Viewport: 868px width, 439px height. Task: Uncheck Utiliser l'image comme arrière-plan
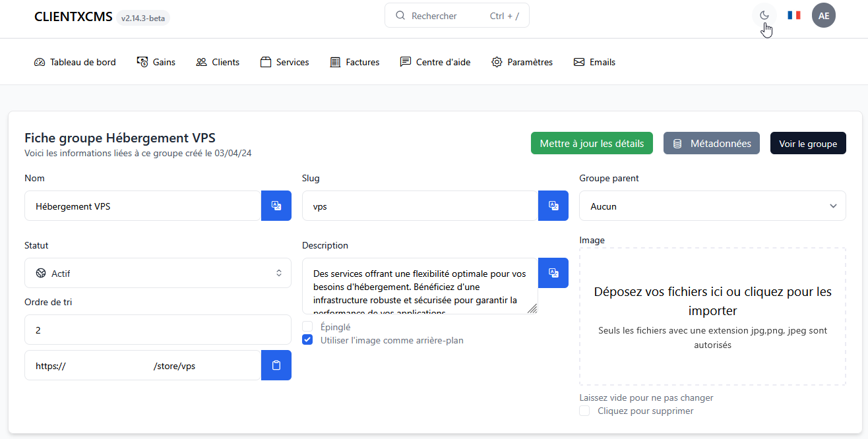pos(307,340)
